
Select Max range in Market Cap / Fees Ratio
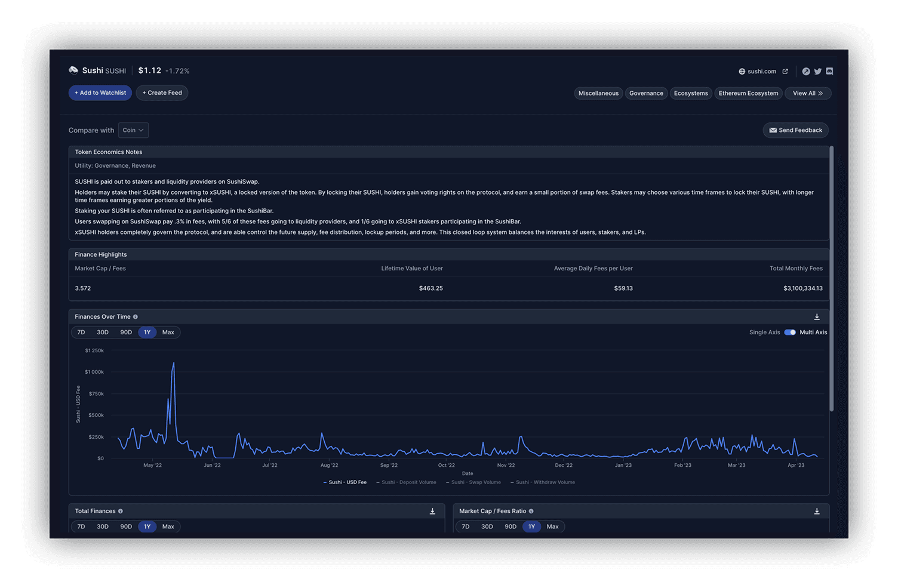click(553, 527)
